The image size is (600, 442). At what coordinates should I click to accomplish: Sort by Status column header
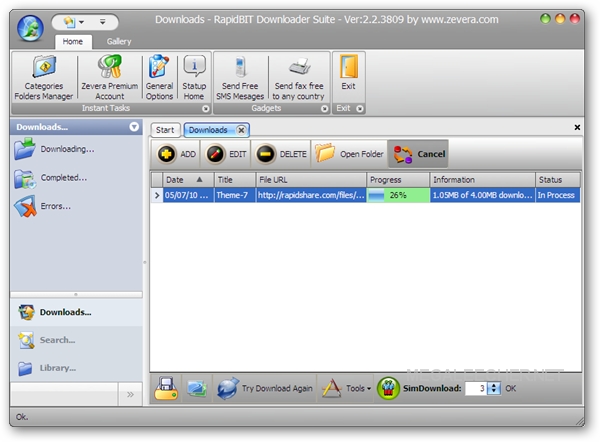pyautogui.click(x=558, y=180)
